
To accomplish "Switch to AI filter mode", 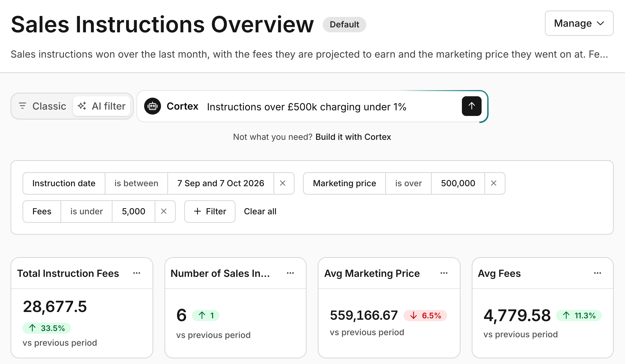I will click(x=102, y=106).
